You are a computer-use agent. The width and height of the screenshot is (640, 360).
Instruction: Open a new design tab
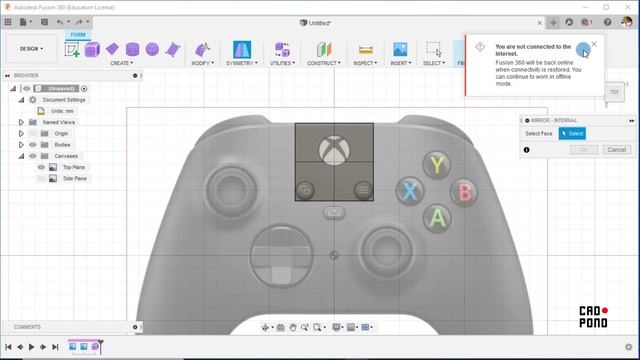click(553, 23)
